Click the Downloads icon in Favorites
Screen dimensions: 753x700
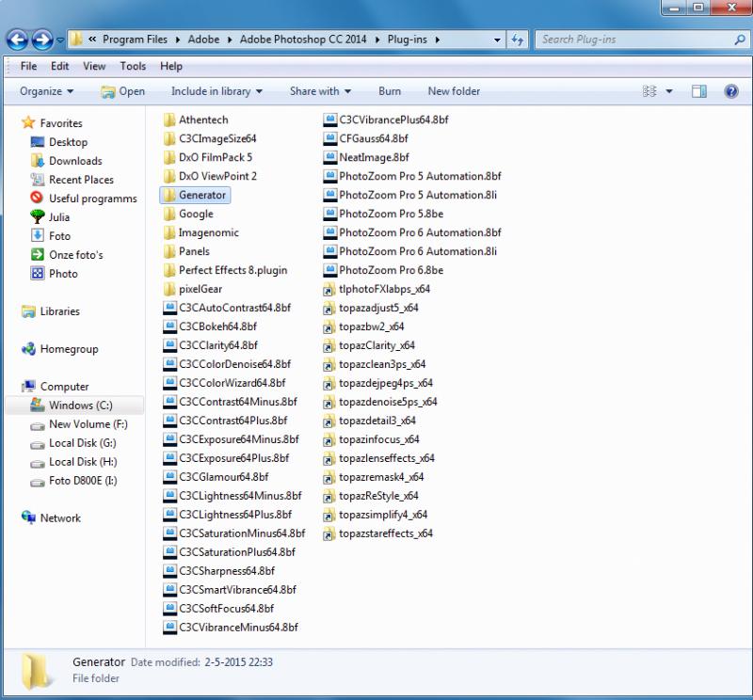coord(38,161)
